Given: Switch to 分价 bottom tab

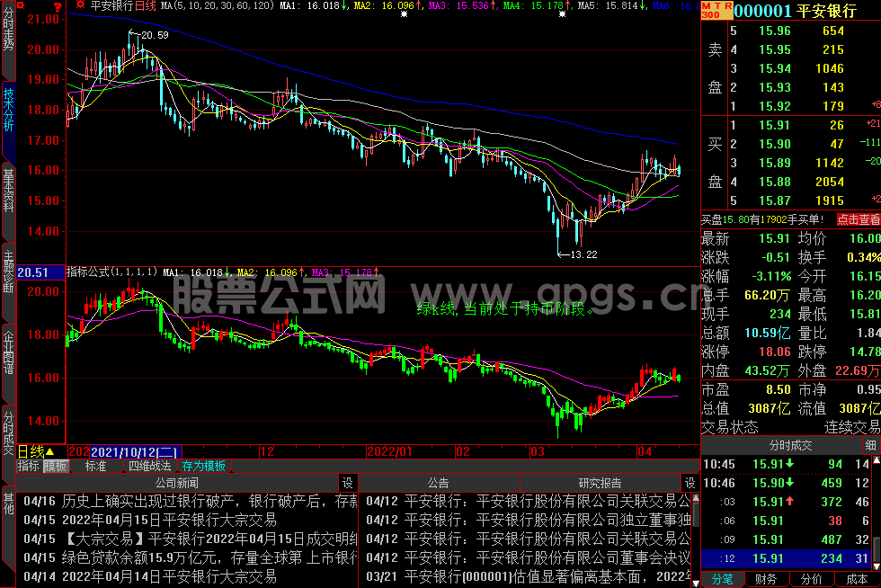Looking at the screenshot, I should click(x=811, y=580).
